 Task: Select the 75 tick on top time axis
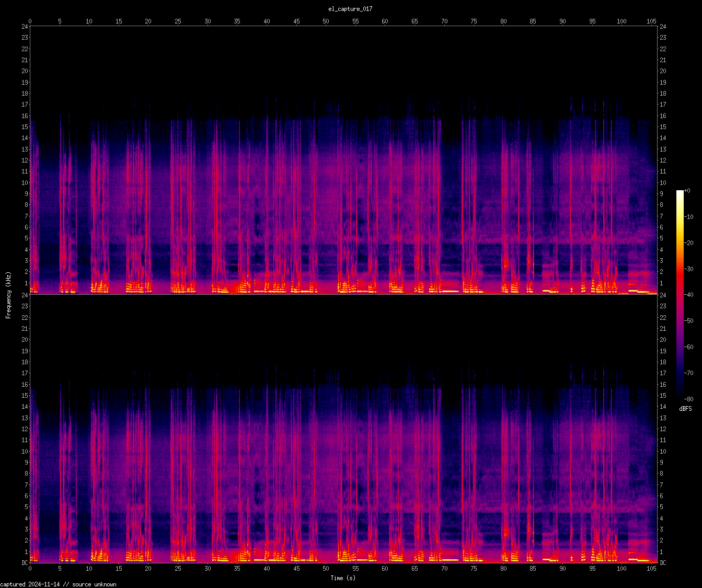click(x=474, y=21)
